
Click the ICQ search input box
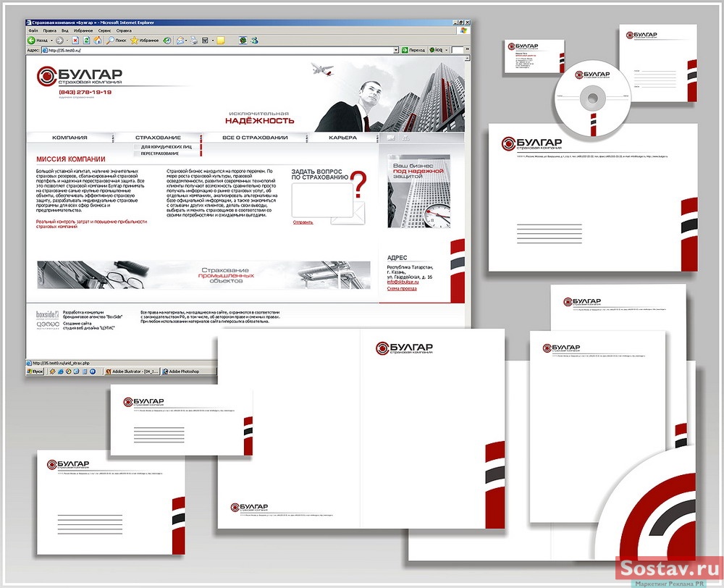pyautogui.click(x=458, y=50)
